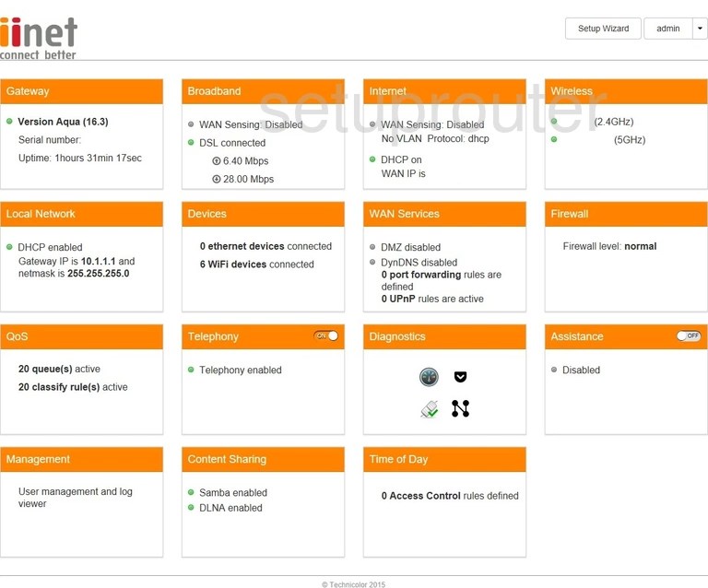Click the download speed arrow icon
The height and width of the screenshot is (588, 708).
[217, 179]
